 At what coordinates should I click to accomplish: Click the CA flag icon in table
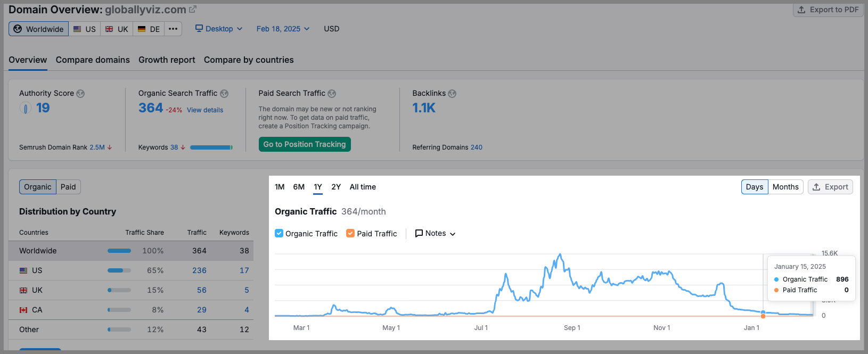tap(23, 310)
